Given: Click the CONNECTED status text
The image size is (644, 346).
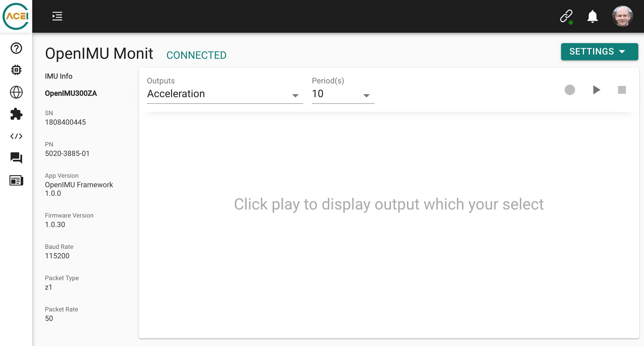Looking at the screenshot, I should 196,55.
